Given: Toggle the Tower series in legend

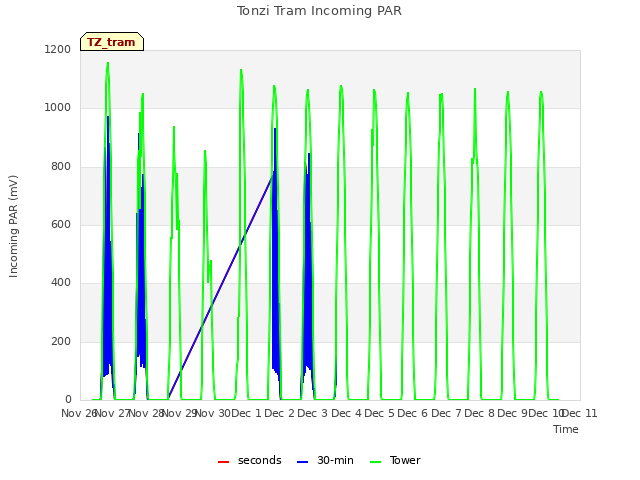Looking at the screenshot, I should click(x=395, y=460).
